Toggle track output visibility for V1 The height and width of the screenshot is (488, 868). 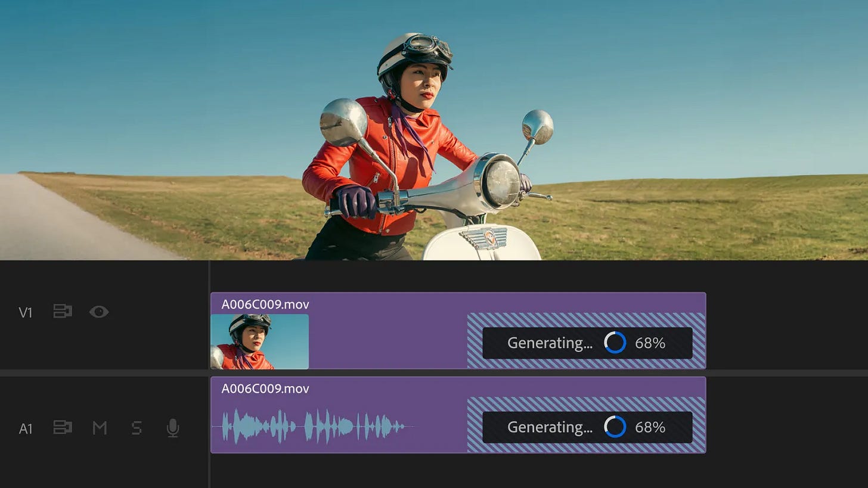[x=99, y=312]
